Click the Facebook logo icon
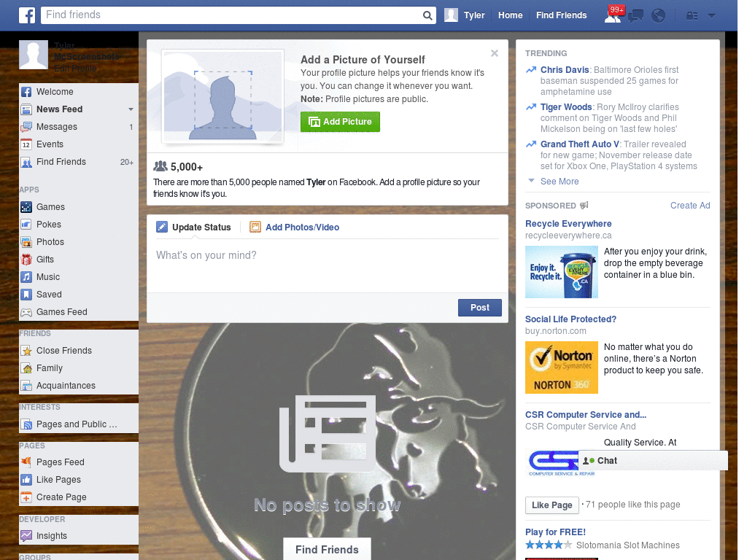 27,15
